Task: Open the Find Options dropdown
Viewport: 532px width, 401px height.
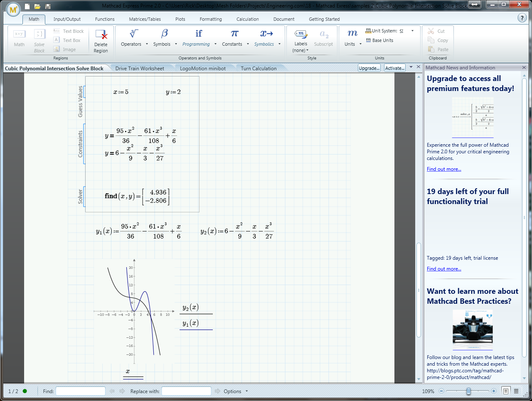Action: pos(236,391)
